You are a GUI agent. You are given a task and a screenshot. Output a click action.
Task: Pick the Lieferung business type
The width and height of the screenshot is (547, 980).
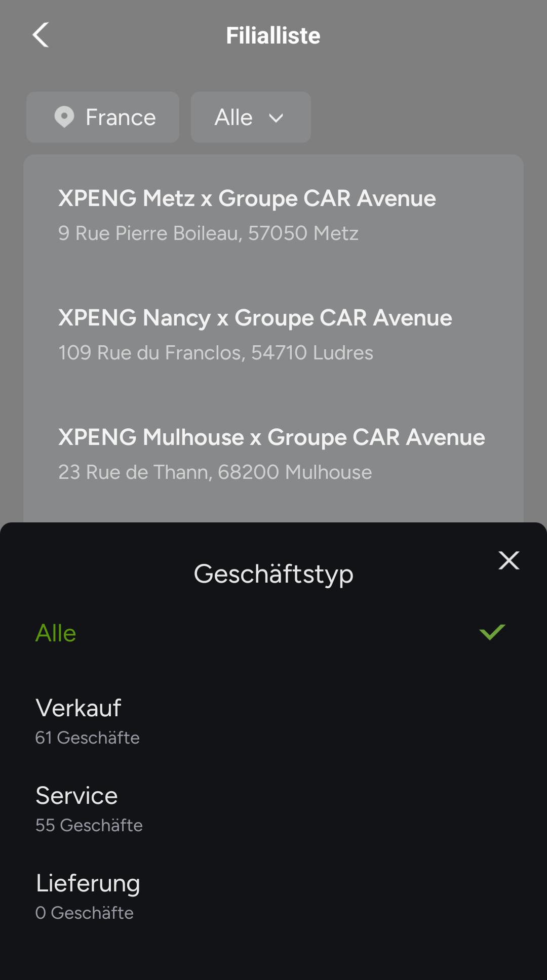pyautogui.click(x=88, y=883)
